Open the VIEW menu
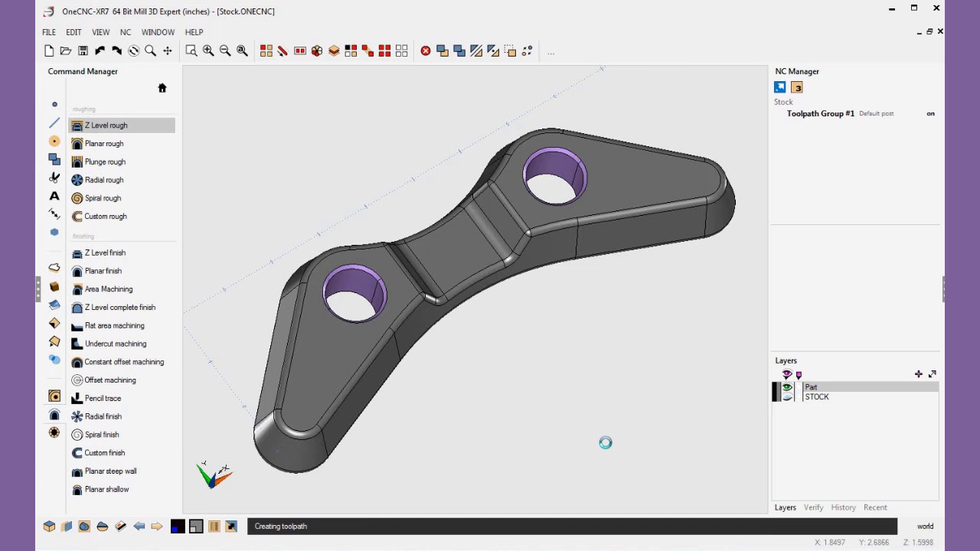980x551 pixels. pyautogui.click(x=101, y=32)
